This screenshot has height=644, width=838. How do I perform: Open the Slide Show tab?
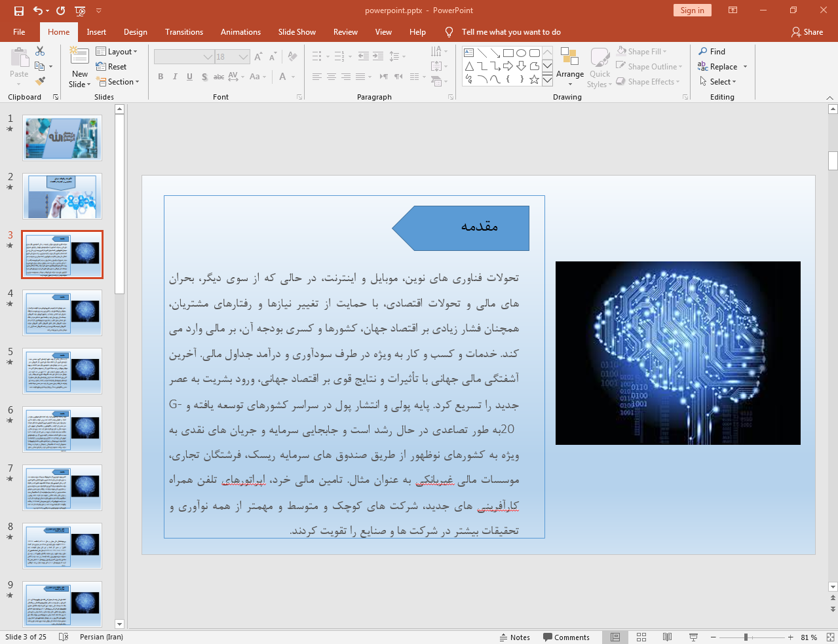click(x=297, y=31)
